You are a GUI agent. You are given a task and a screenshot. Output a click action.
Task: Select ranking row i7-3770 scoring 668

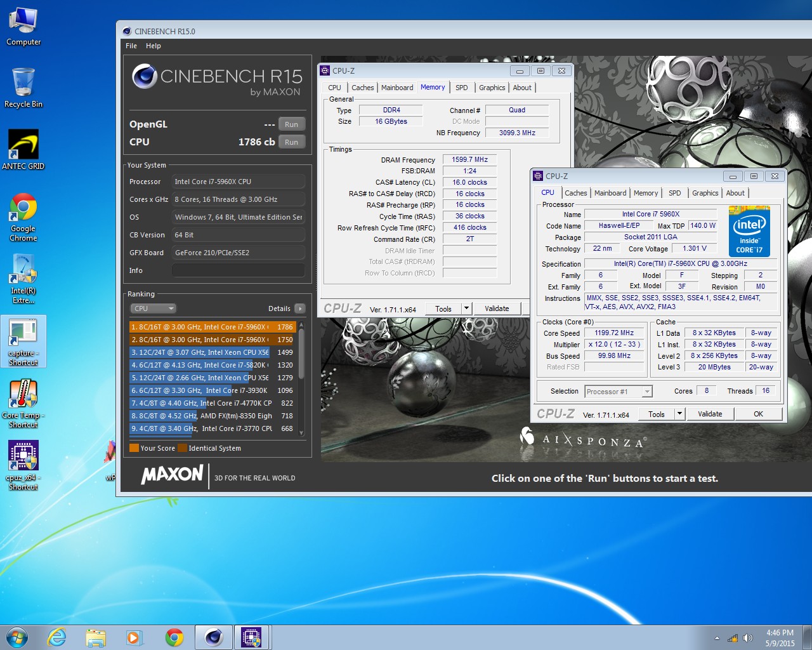[x=213, y=428]
